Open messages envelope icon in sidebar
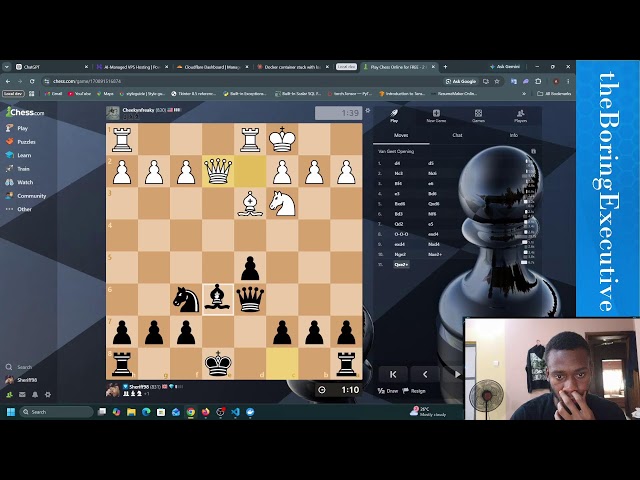This screenshot has height=480, width=640. click(x=22, y=394)
